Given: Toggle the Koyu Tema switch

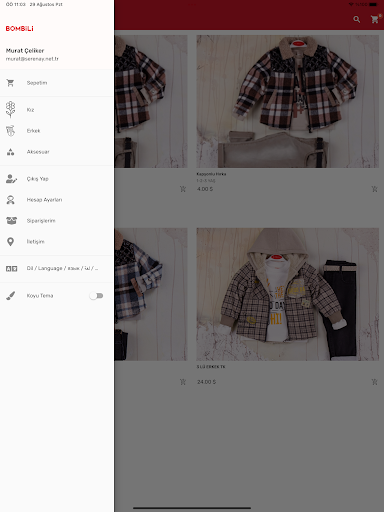Looking at the screenshot, I should (x=96, y=296).
